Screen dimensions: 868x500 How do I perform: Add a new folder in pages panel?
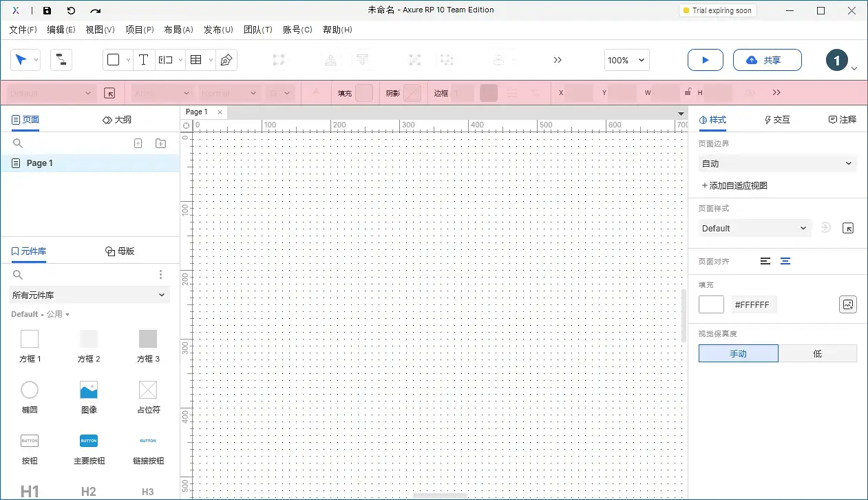tap(160, 143)
